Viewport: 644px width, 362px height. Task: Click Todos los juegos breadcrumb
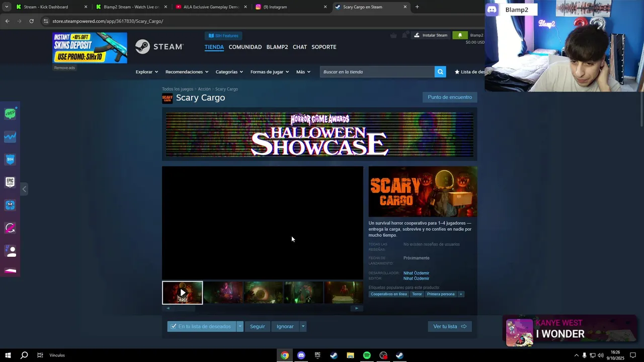178,89
